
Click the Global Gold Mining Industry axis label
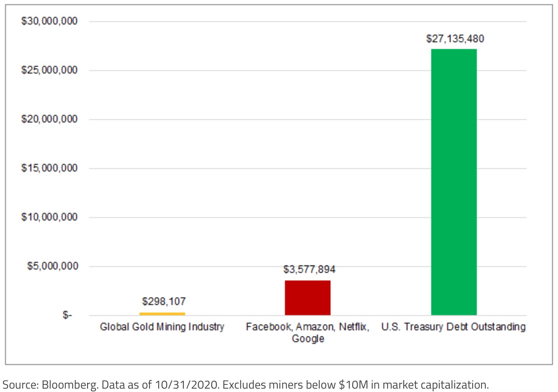(x=162, y=327)
